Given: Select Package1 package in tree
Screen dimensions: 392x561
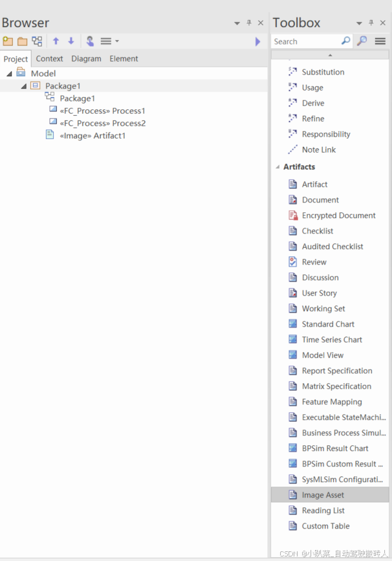Looking at the screenshot, I should [x=63, y=86].
